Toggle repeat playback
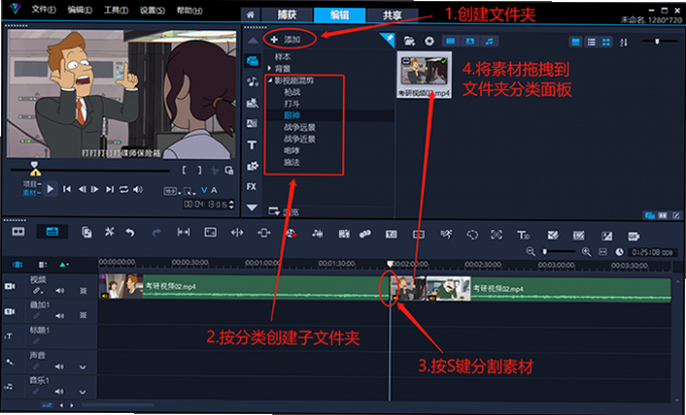Image resolution: width=686 pixels, height=415 pixels. (x=124, y=189)
